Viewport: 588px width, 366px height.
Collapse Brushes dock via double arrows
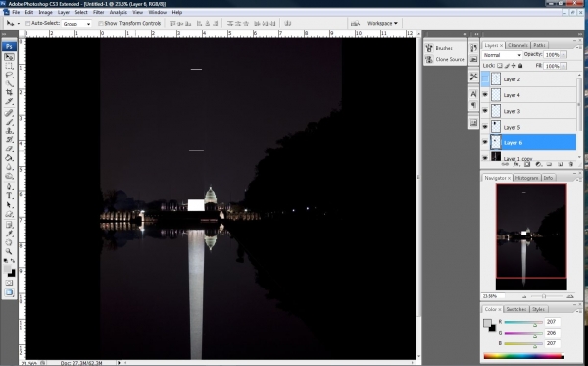coord(465,34)
